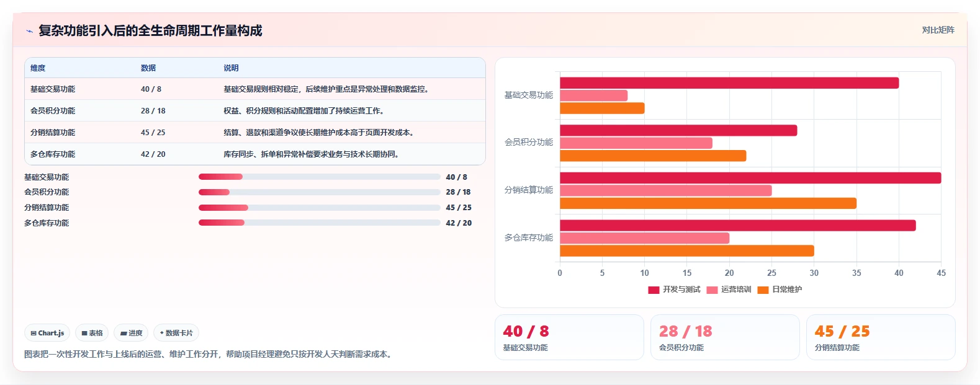Click the 多仓库存功能 日常维护 chart bar
This screenshot has height=385, width=980.
687,251
